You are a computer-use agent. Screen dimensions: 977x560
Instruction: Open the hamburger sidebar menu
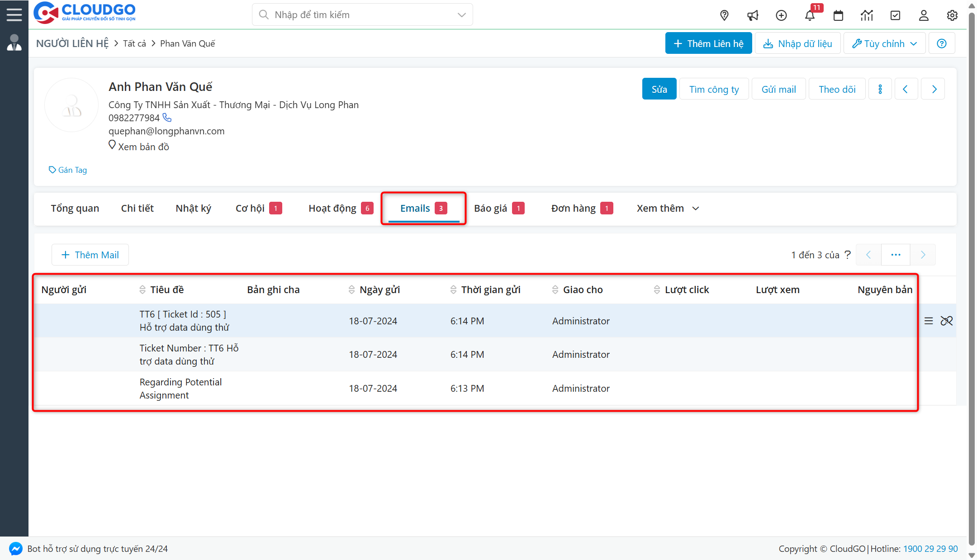click(x=14, y=14)
